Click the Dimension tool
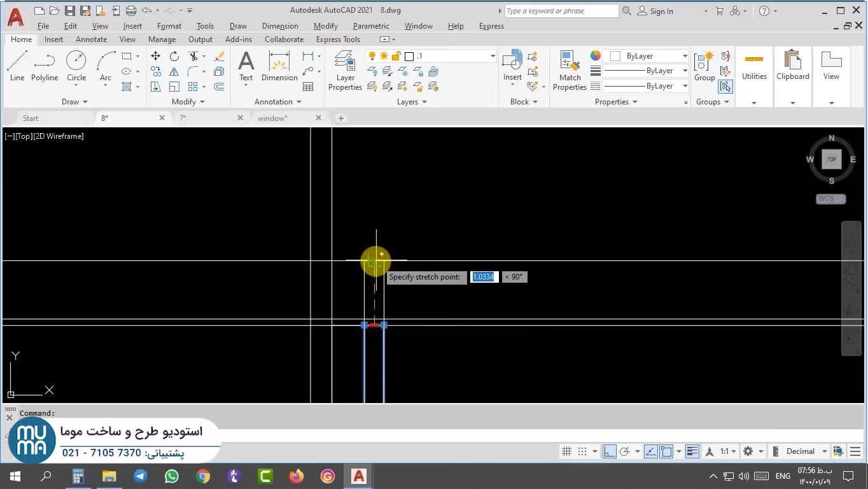868x489 pixels. coord(279,66)
